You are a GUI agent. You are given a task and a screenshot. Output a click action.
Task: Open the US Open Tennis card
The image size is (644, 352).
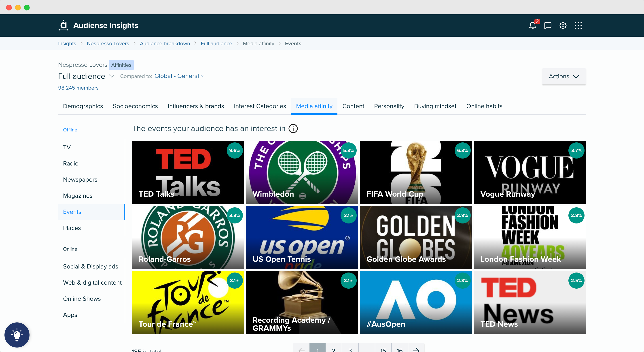pos(302,238)
